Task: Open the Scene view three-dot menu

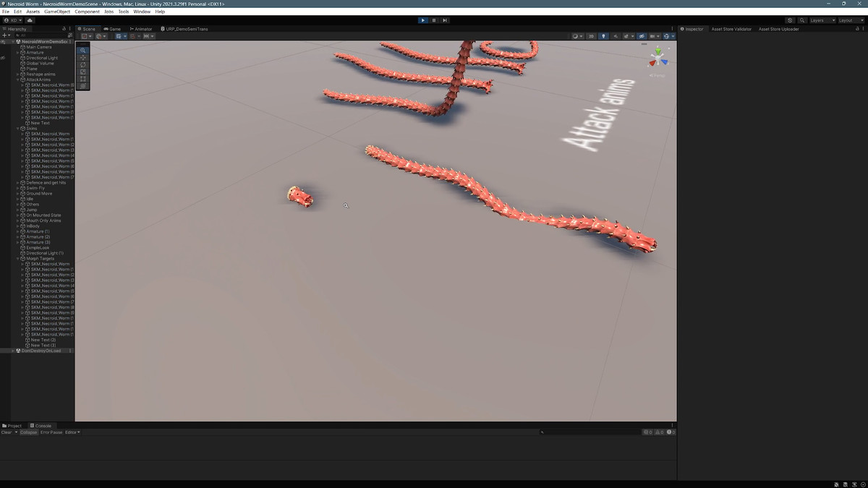Action: point(673,29)
